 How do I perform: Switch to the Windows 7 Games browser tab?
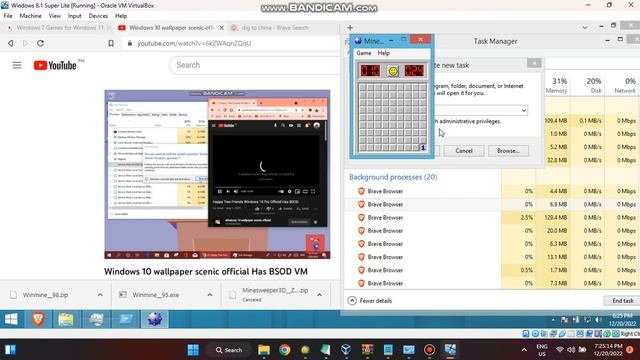(59, 28)
